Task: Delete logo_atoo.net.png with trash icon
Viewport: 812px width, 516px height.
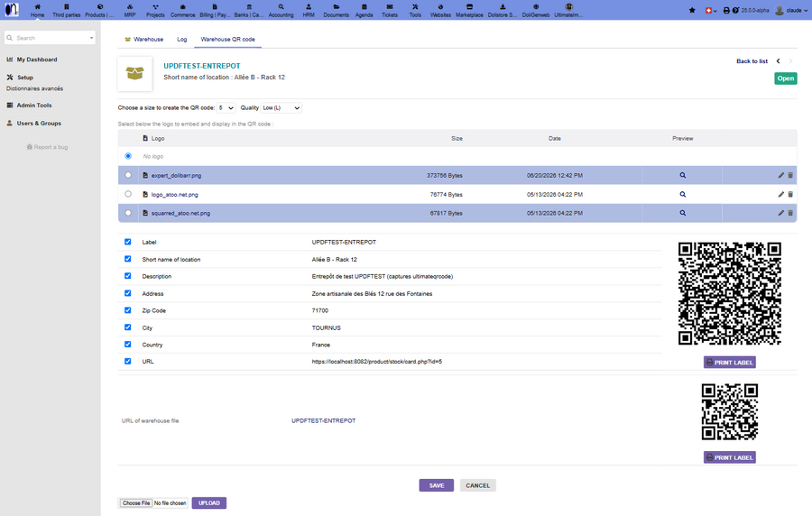Action: [x=790, y=195]
